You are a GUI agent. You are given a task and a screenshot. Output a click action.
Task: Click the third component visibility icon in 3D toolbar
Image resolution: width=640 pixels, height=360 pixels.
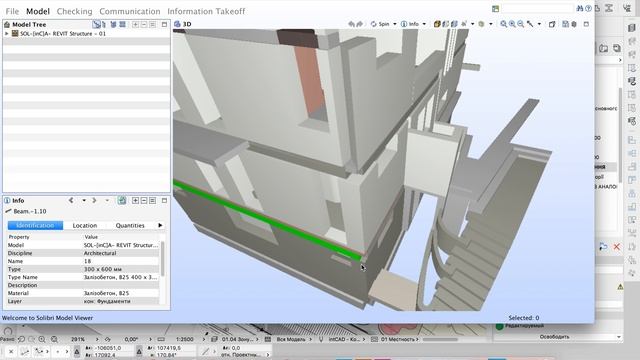[454, 24]
